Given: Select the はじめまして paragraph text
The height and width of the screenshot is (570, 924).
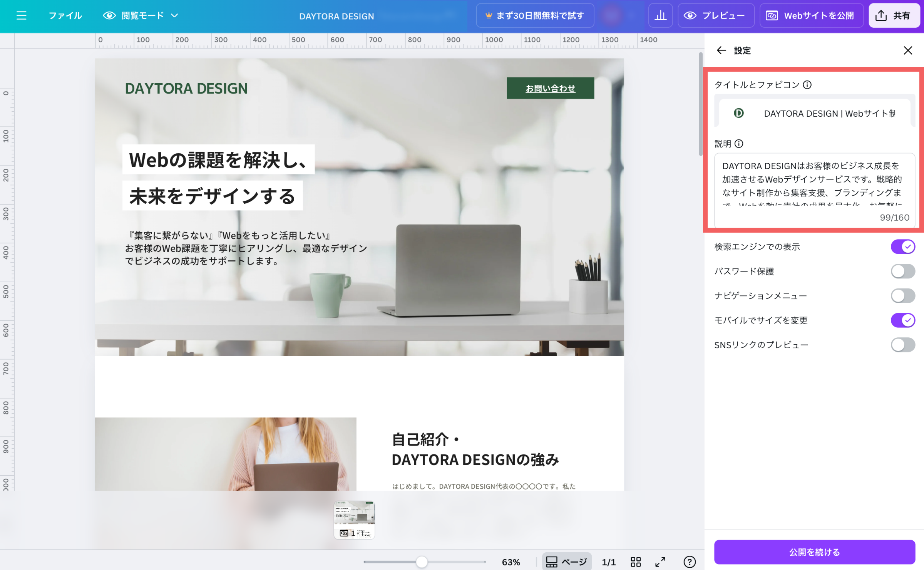Looking at the screenshot, I should [484, 486].
